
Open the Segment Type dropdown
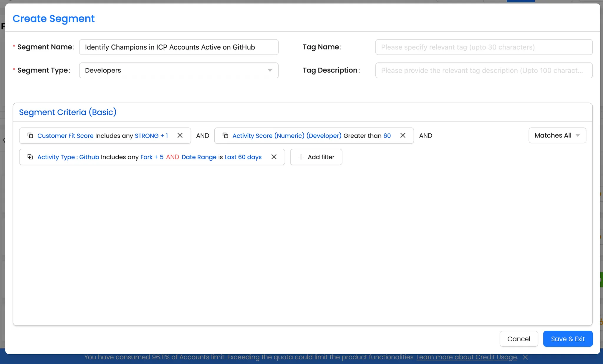point(178,70)
